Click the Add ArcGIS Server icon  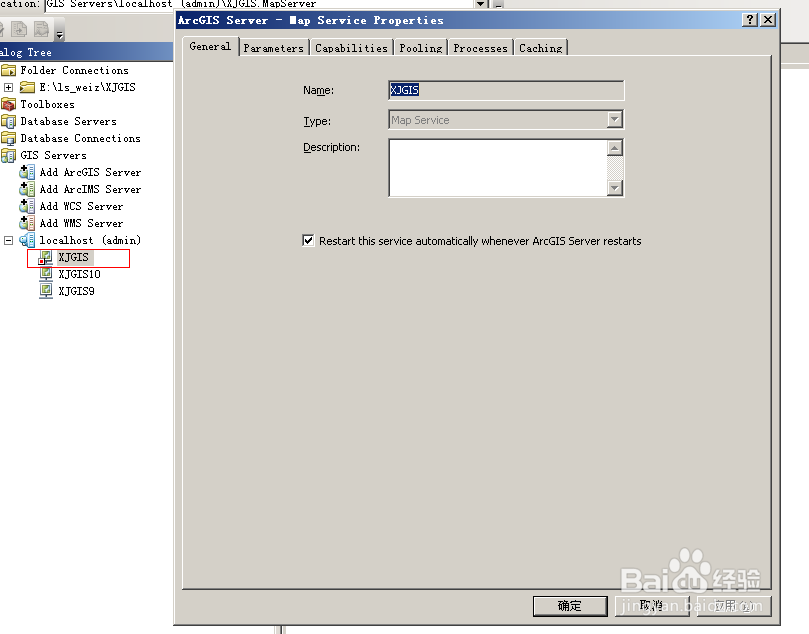(27, 172)
